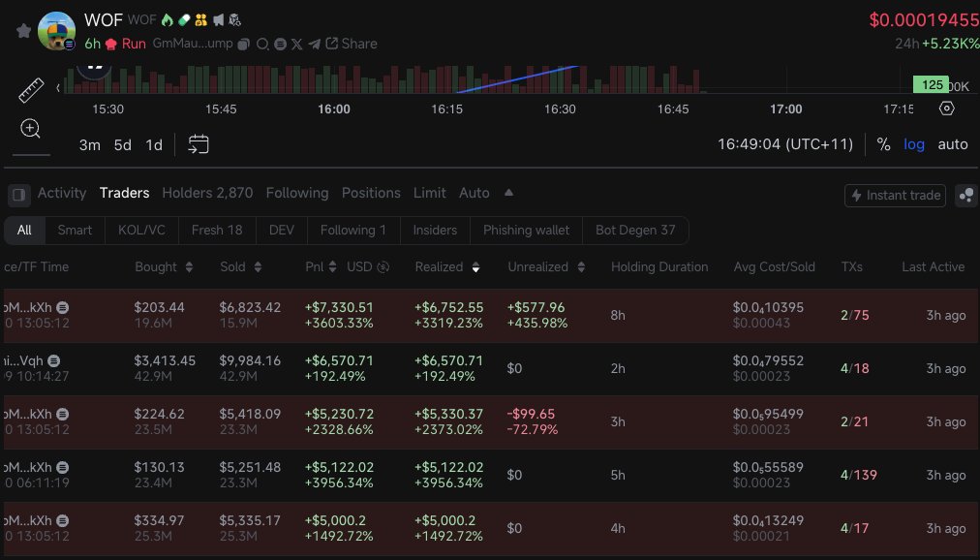Image resolution: width=980 pixels, height=560 pixels.
Task: Click realized value +$6,752.55
Action: [x=448, y=307]
